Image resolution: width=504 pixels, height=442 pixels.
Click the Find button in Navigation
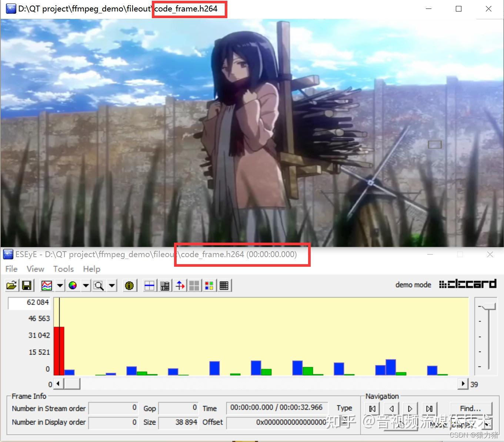point(471,408)
